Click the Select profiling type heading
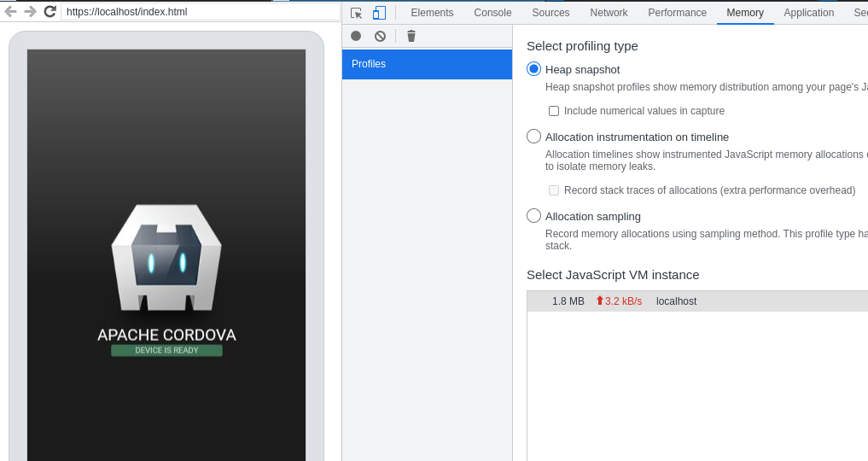Screen dimensions: 868x461 (x=582, y=46)
